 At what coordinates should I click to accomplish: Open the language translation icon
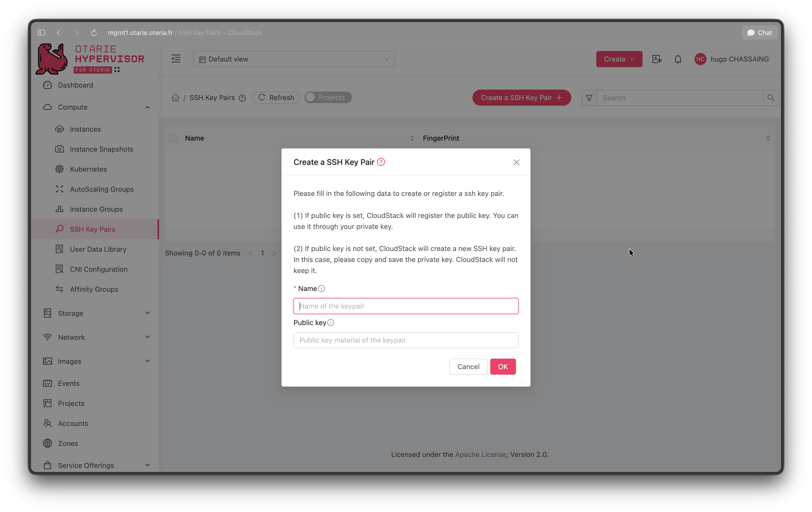(656, 59)
